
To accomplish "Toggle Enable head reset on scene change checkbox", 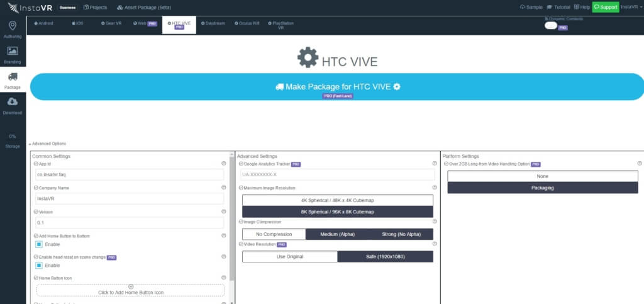I will [x=39, y=266].
